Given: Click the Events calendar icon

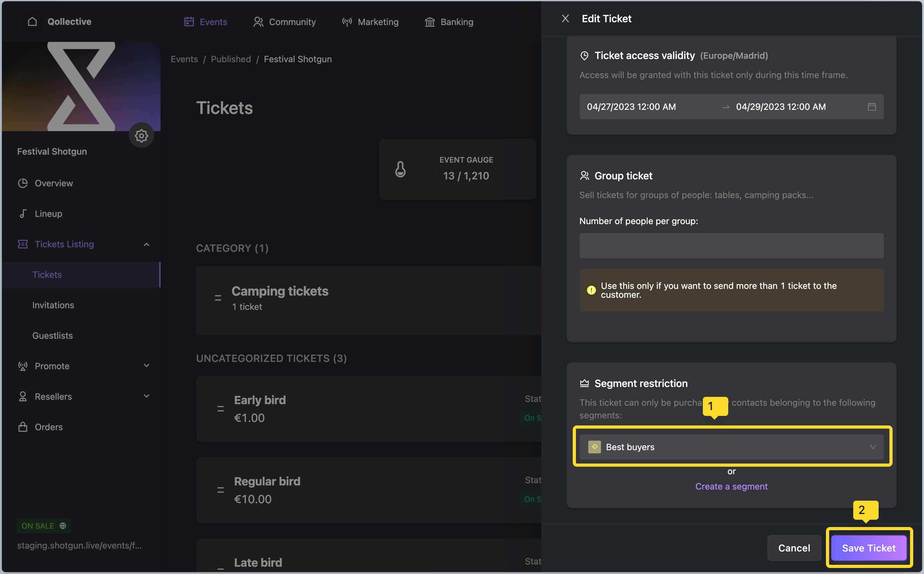Looking at the screenshot, I should (x=189, y=22).
